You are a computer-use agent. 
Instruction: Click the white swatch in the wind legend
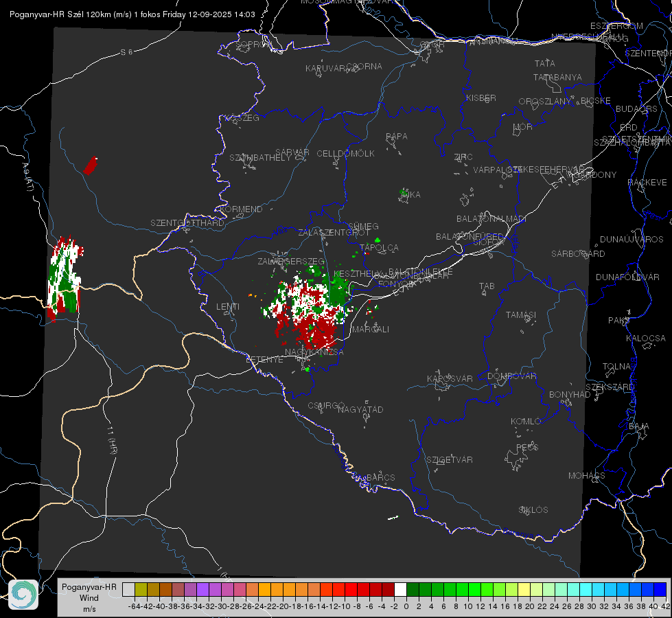(x=400, y=589)
